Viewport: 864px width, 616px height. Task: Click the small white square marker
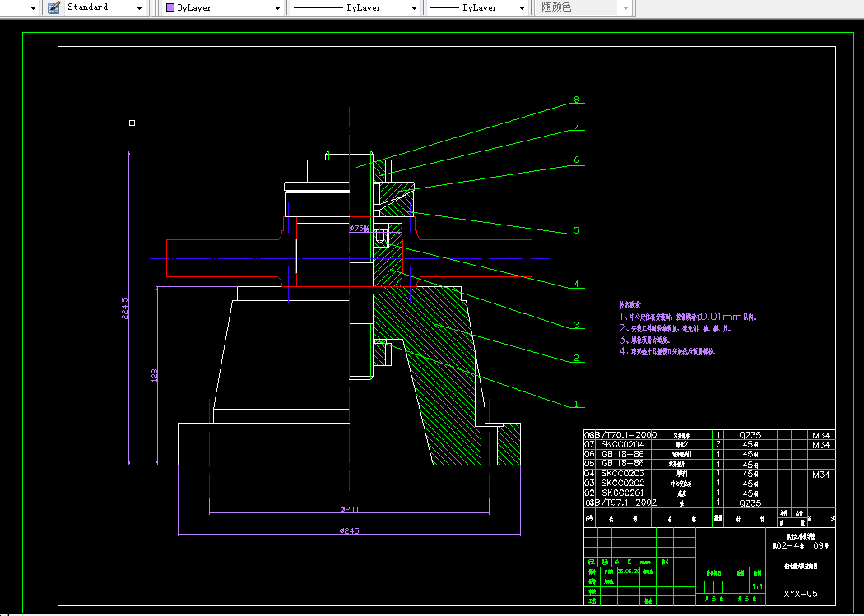pyautogui.click(x=132, y=123)
